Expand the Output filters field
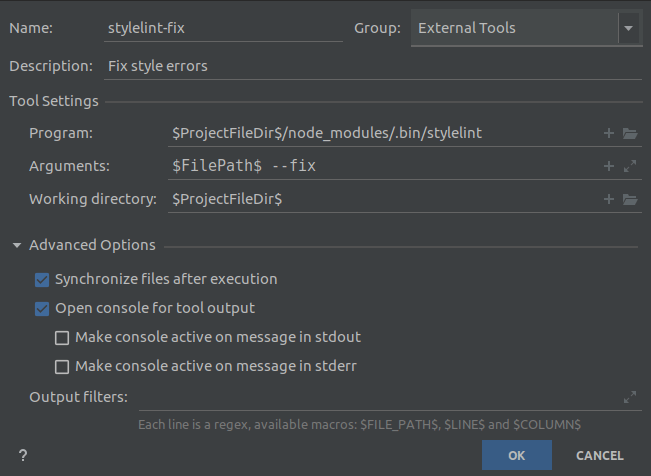Viewport: 651px width, 476px height. (630, 396)
